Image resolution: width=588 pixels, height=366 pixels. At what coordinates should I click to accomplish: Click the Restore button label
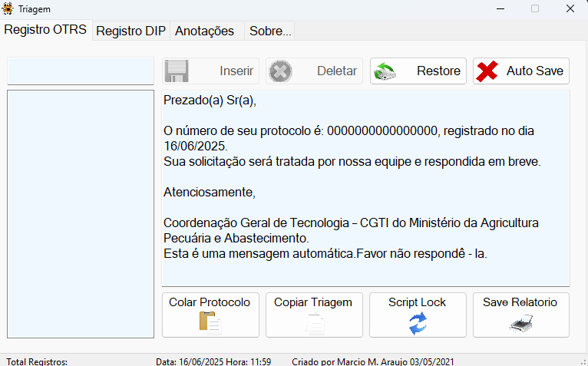(438, 71)
